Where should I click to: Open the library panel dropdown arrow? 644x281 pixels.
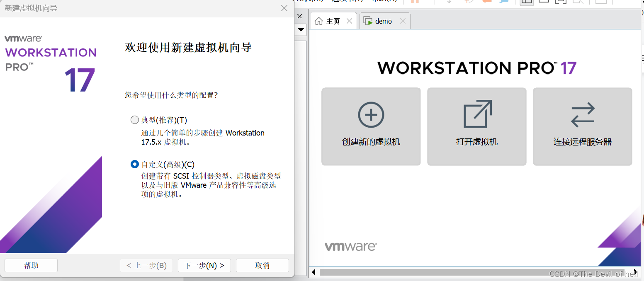pos(301,30)
